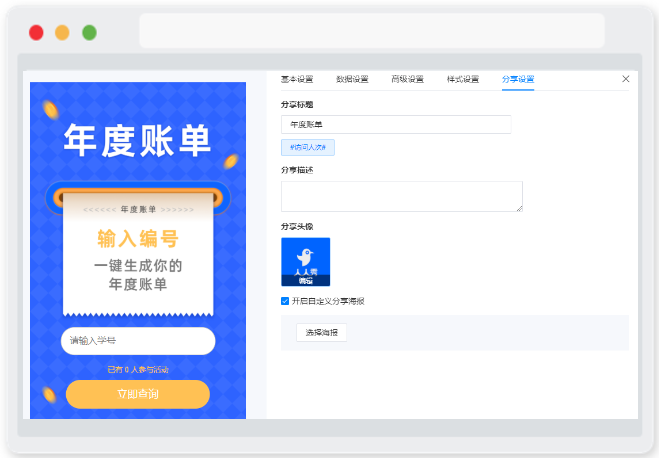The width and height of the screenshot is (659, 458).
Task: Select the 输入编号 text in preview
Action: coord(138,239)
